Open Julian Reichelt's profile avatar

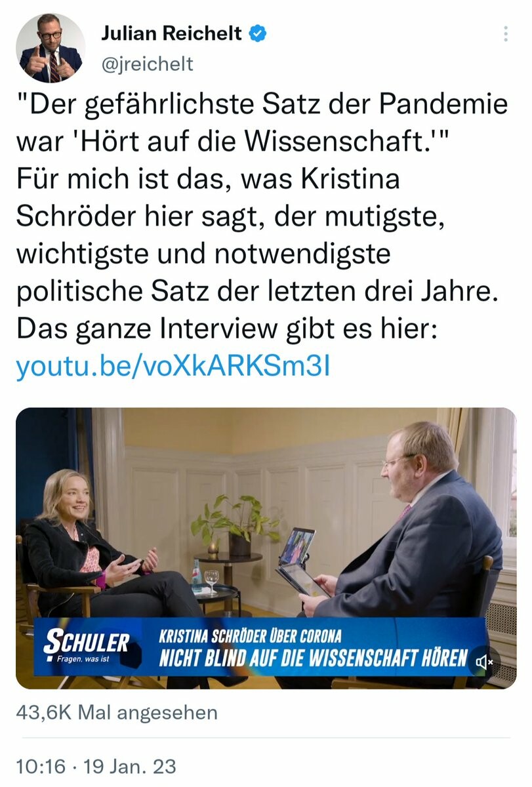point(51,48)
